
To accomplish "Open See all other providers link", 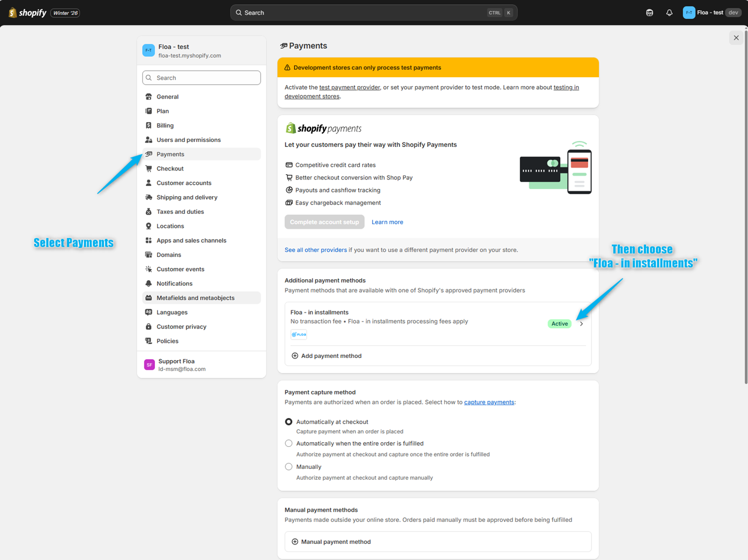I will click(x=315, y=250).
